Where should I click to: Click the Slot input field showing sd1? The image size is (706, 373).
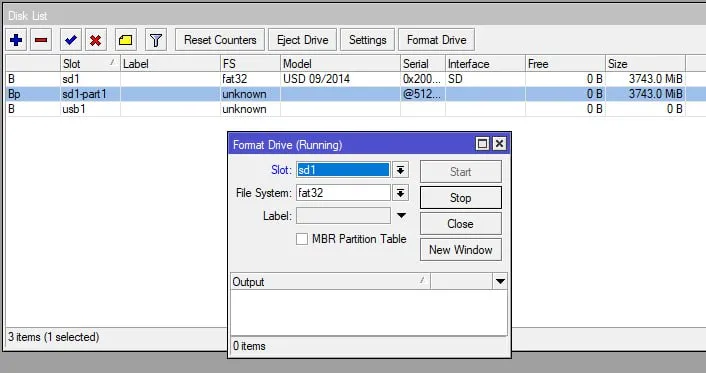(343, 170)
